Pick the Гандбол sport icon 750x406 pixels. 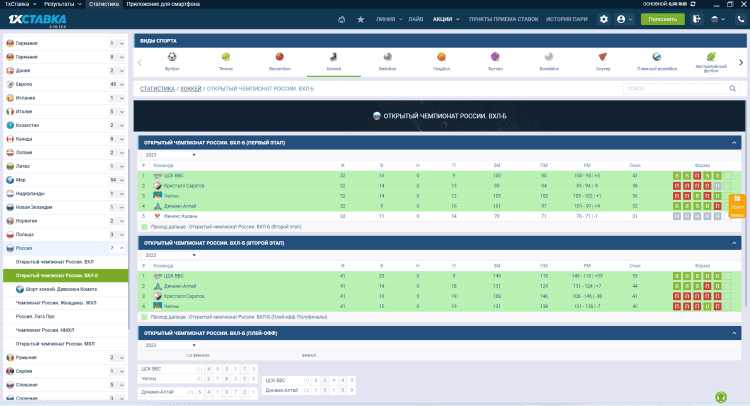coord(441,60)
